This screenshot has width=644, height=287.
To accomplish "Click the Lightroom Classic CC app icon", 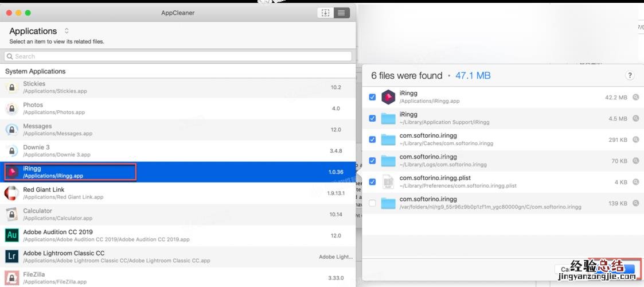I will tap(12, 257).
